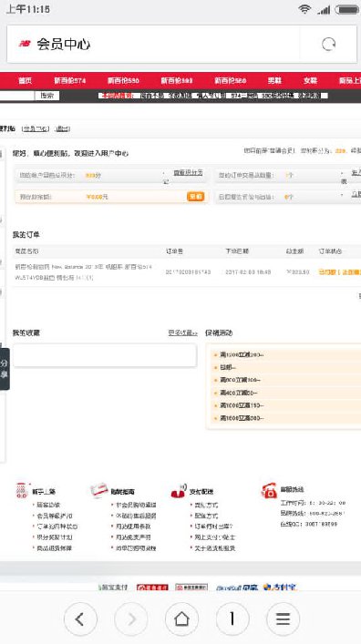Open the 顾客必读 footer link
The image size is (361, 644).
pyautogui.click(x=48, y=505)
